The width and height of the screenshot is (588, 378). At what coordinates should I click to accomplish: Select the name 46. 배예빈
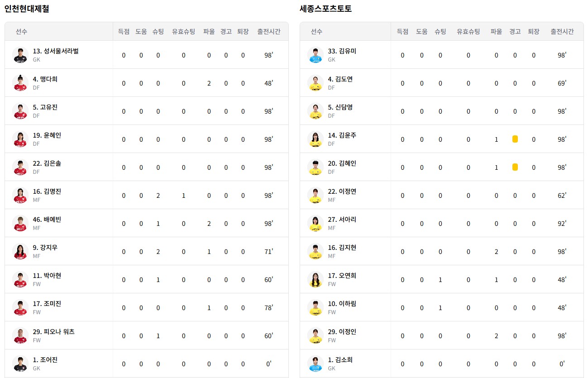tap(47, 220)
